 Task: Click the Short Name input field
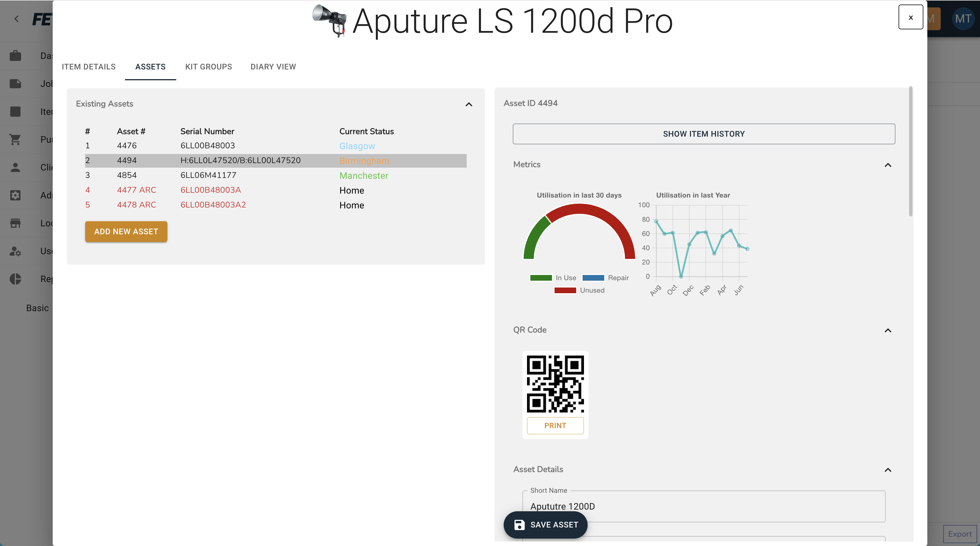coord(704,506)
